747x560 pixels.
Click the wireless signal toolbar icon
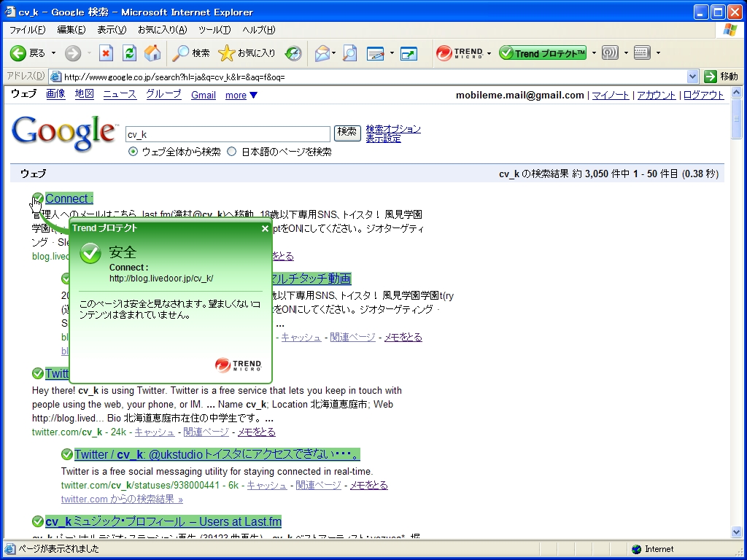pyautogui.click(x=610, y=52)
